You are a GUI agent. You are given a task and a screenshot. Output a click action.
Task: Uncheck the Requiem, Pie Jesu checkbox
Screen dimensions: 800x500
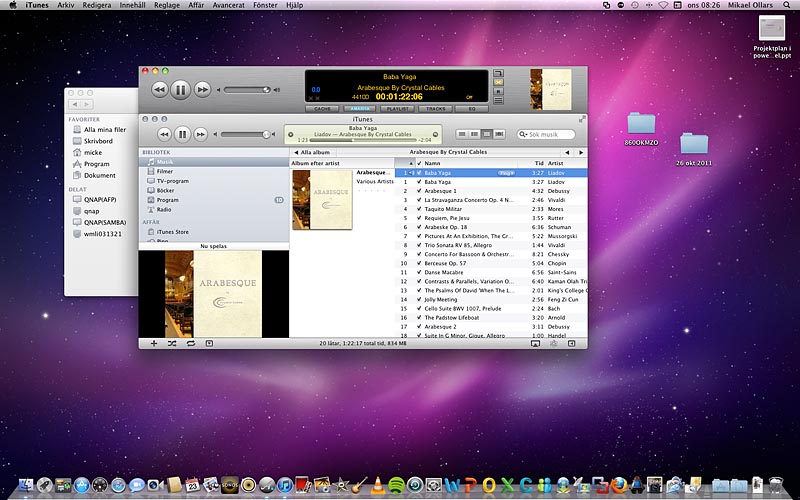[419, 218]
